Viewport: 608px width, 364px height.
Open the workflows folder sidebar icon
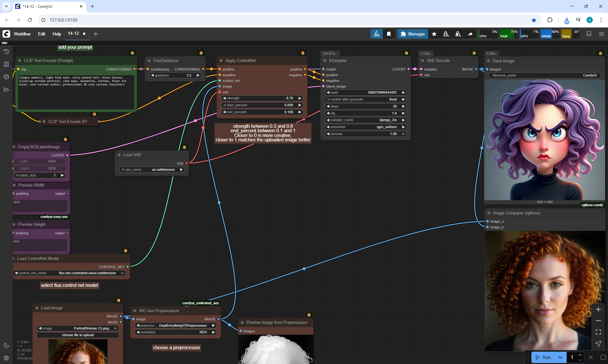(6, 89)
